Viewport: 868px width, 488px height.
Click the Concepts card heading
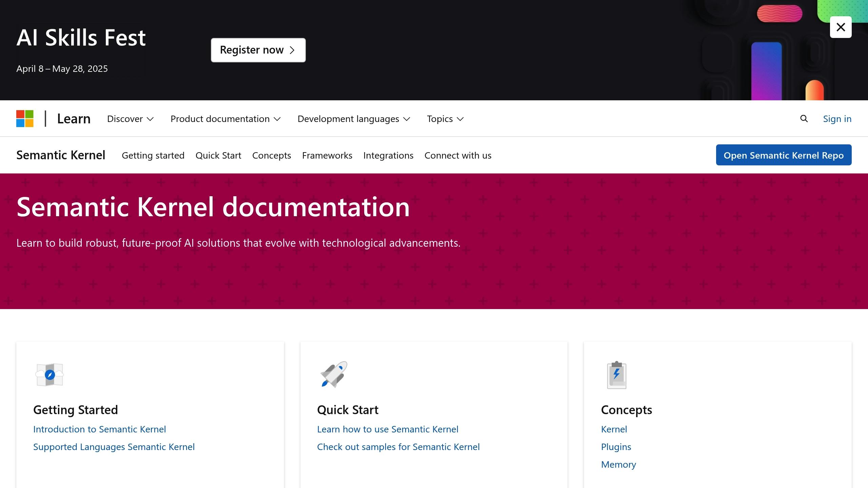626,410
